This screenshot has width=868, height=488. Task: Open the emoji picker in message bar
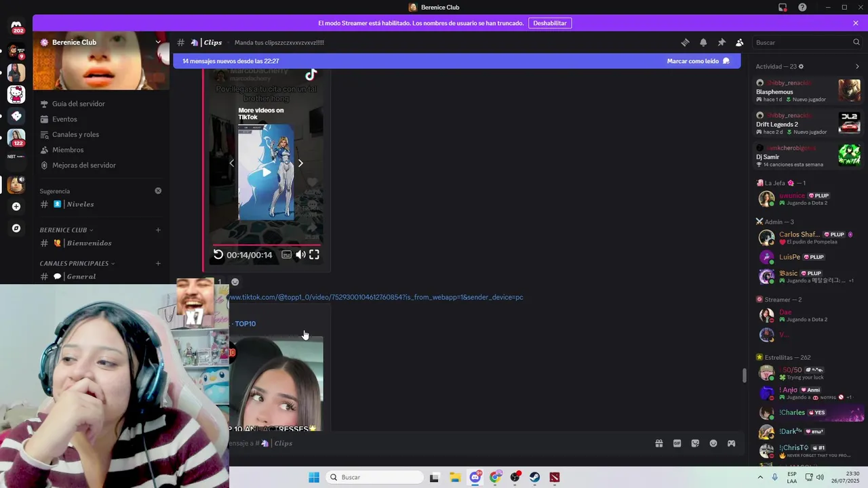click(x=713, y=443)
